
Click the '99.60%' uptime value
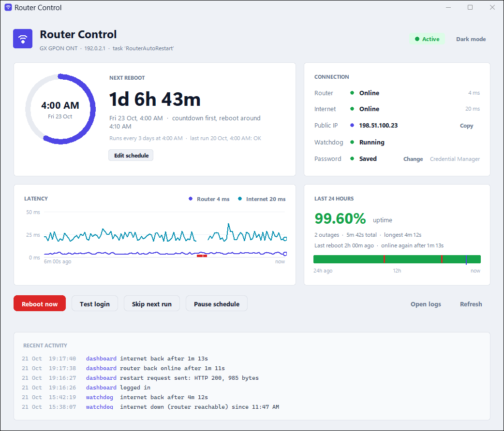coord(340,219)
